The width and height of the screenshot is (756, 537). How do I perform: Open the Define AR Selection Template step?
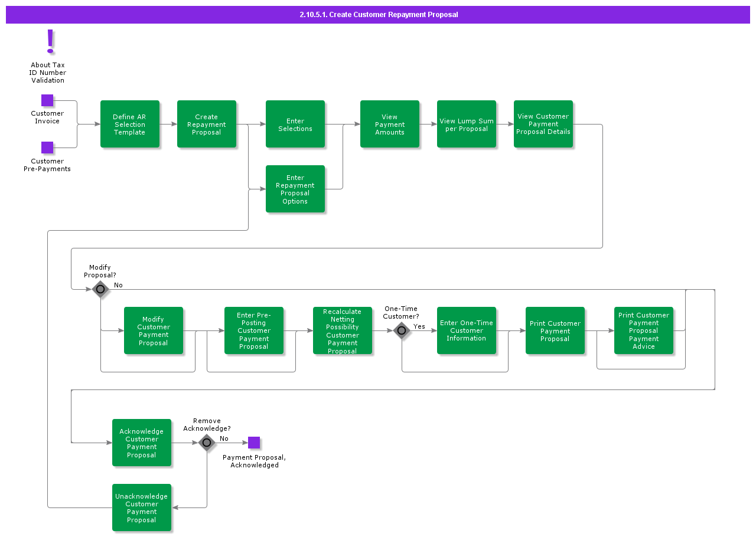click(130, 124)
